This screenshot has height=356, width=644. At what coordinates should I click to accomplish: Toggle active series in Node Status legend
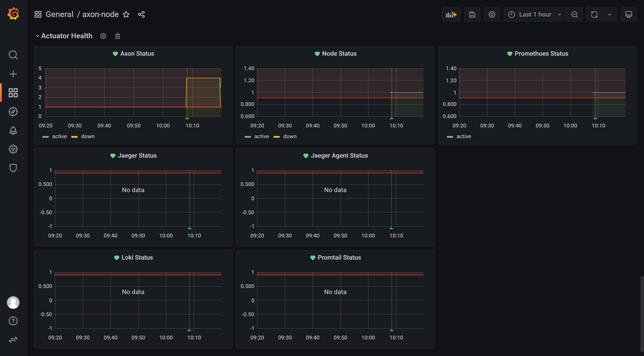261,136
